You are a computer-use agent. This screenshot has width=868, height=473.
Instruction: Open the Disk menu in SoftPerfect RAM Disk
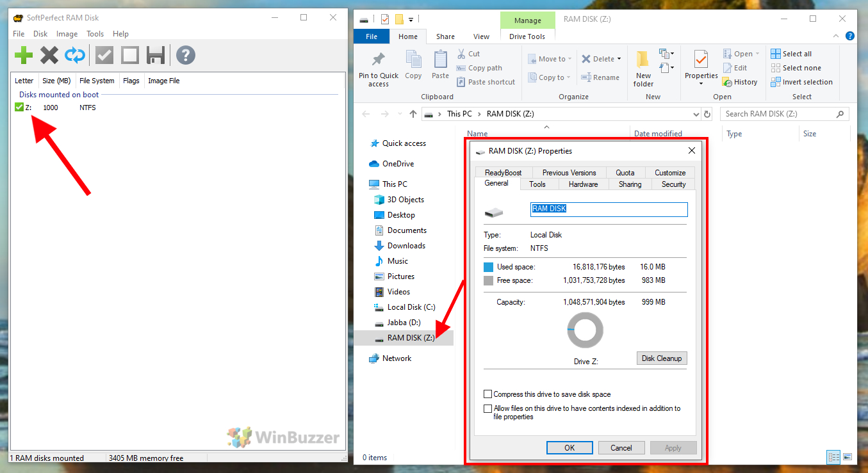(x=40, y=34)
